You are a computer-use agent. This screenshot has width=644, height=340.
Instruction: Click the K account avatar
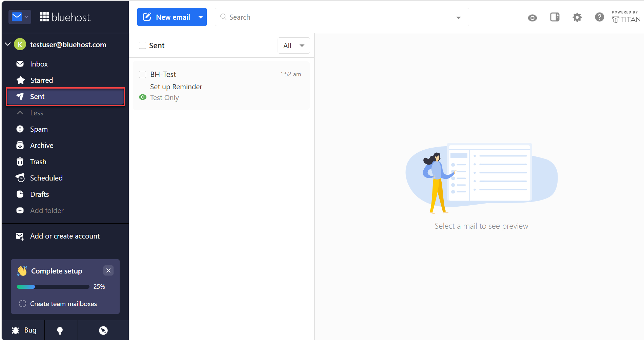20,44
